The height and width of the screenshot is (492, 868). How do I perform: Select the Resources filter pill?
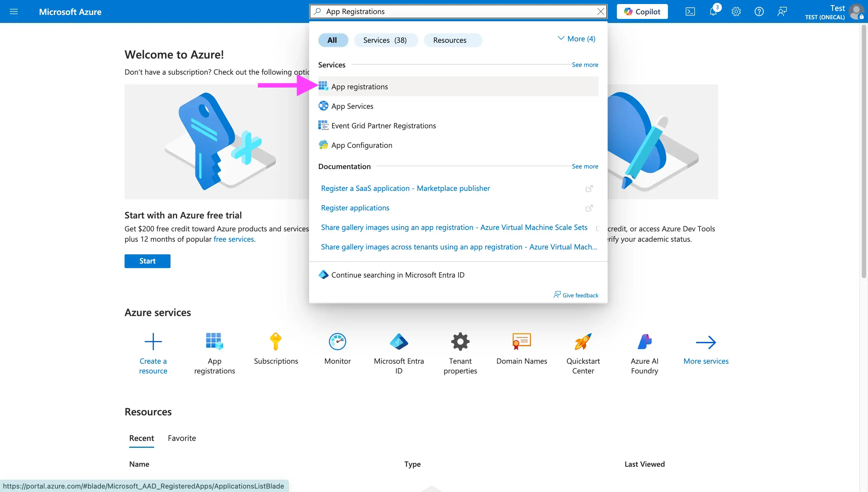tap(453, 40)
